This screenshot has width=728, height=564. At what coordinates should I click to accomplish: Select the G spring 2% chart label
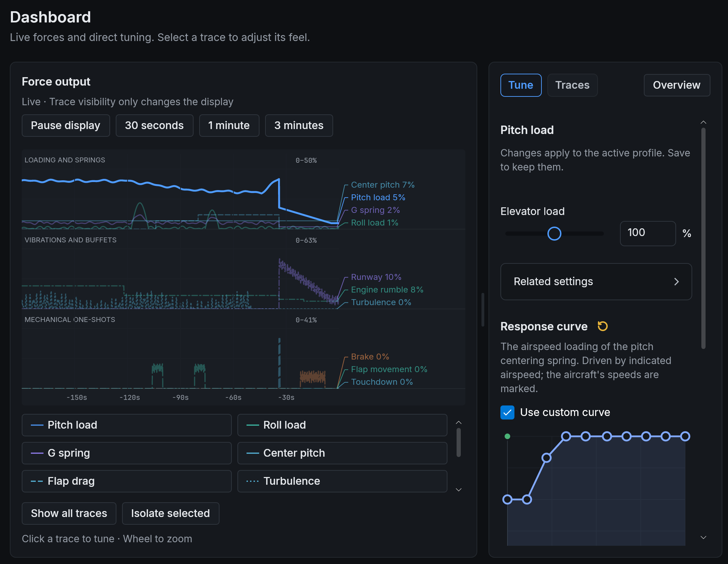point(375,210)
